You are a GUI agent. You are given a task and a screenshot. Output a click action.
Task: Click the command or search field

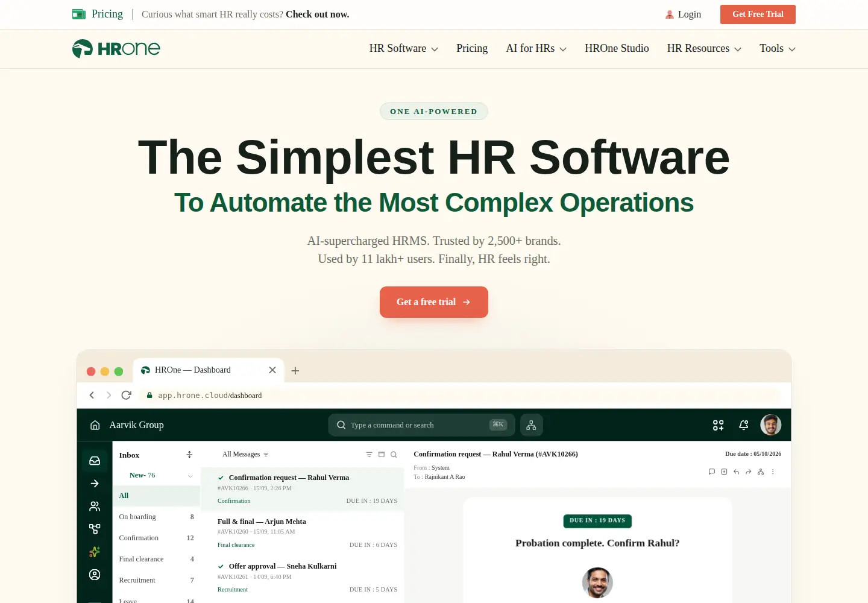pos(421,425)
